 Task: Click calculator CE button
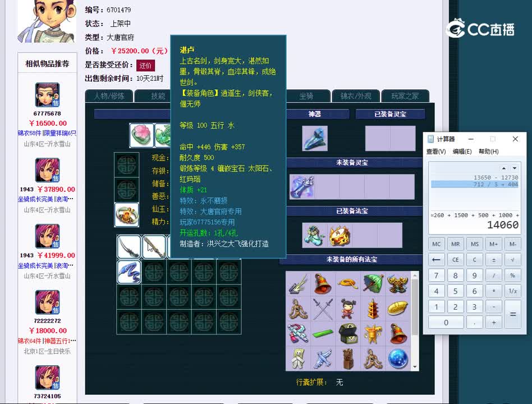[x=455, y=260]
